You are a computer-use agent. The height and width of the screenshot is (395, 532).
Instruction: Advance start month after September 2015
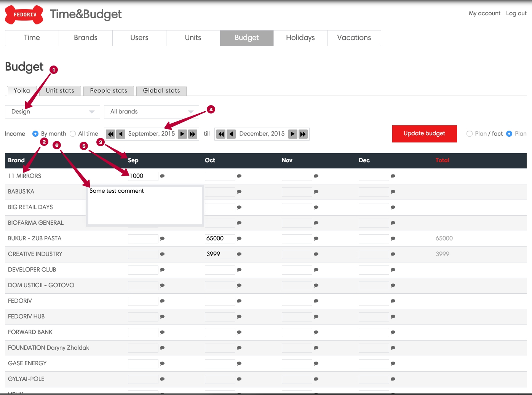pos(182,134)
